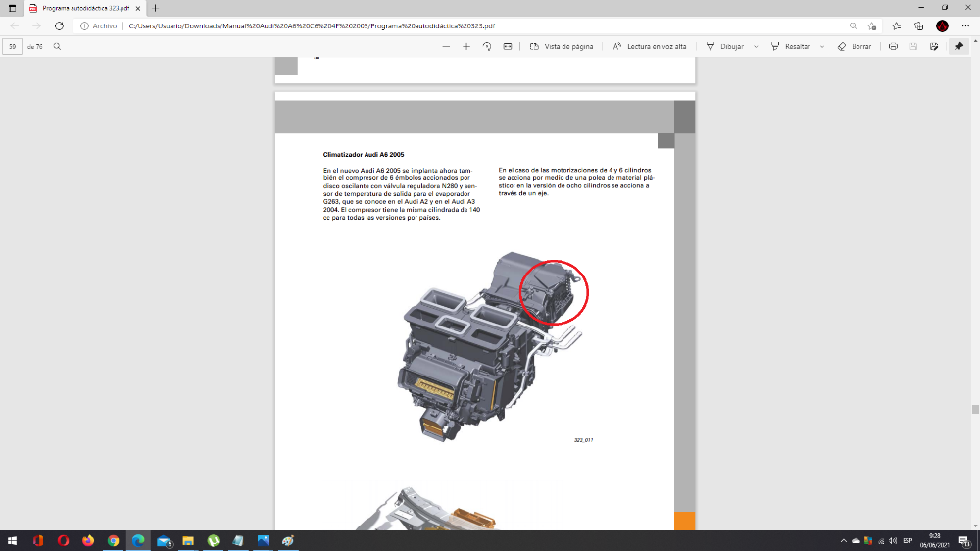
Task: Activate the Dibujar drawing tool
Action: point(725,47)
